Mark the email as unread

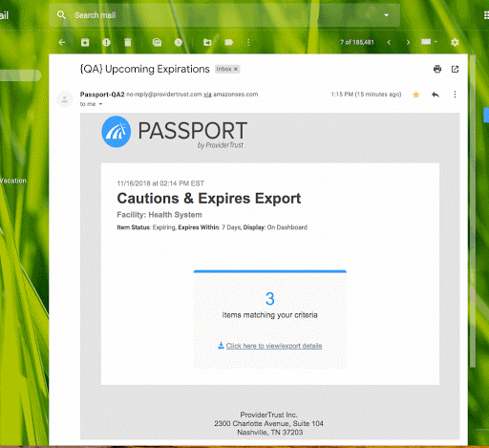[157, 42]
